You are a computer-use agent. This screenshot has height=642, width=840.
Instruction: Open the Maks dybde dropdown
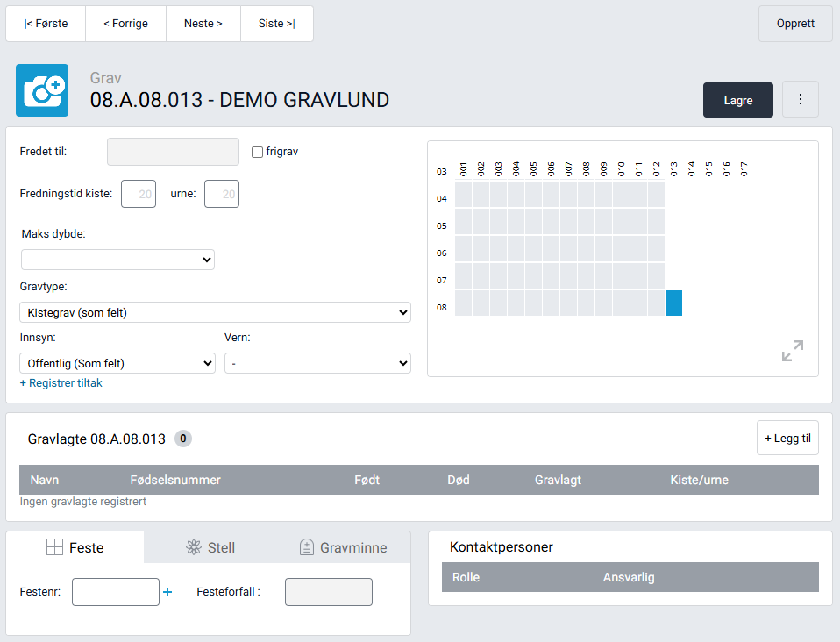coord(117,260)
